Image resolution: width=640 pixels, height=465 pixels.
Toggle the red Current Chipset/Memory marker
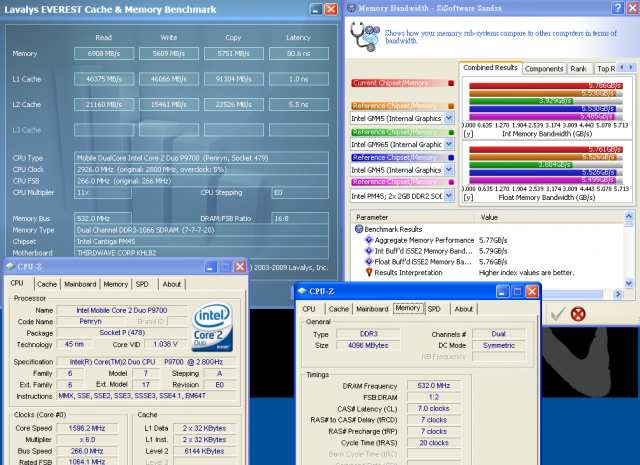451,83
